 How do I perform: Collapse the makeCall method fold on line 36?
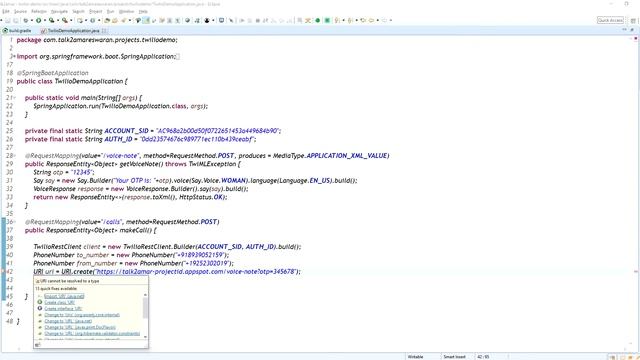[14, 222]
